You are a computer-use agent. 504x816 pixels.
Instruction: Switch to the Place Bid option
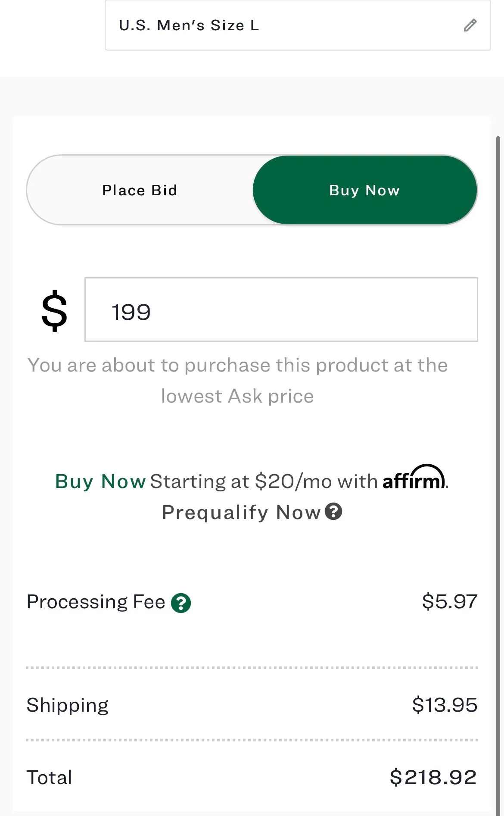point(140,190)
